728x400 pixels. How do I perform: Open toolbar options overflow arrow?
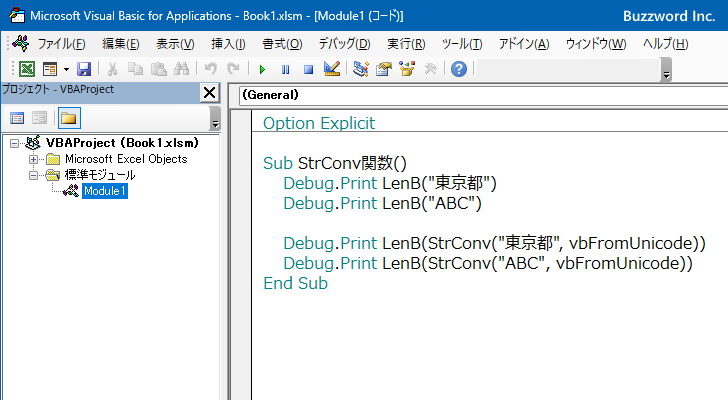[666, 70]
